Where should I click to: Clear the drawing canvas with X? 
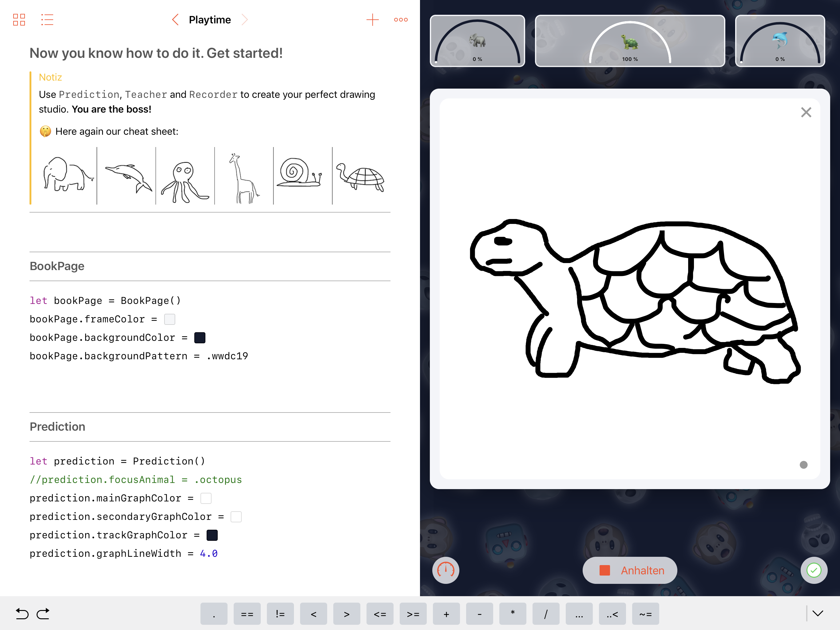point(806,113)
